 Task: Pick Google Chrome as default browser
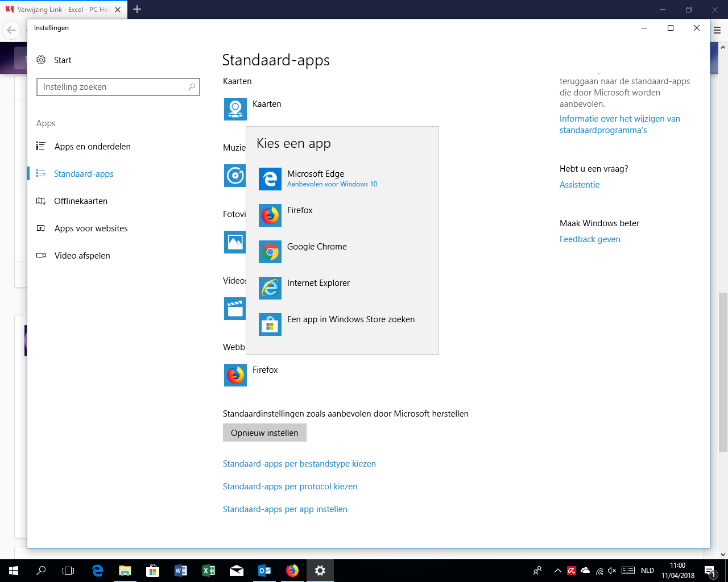coord(317,247)
